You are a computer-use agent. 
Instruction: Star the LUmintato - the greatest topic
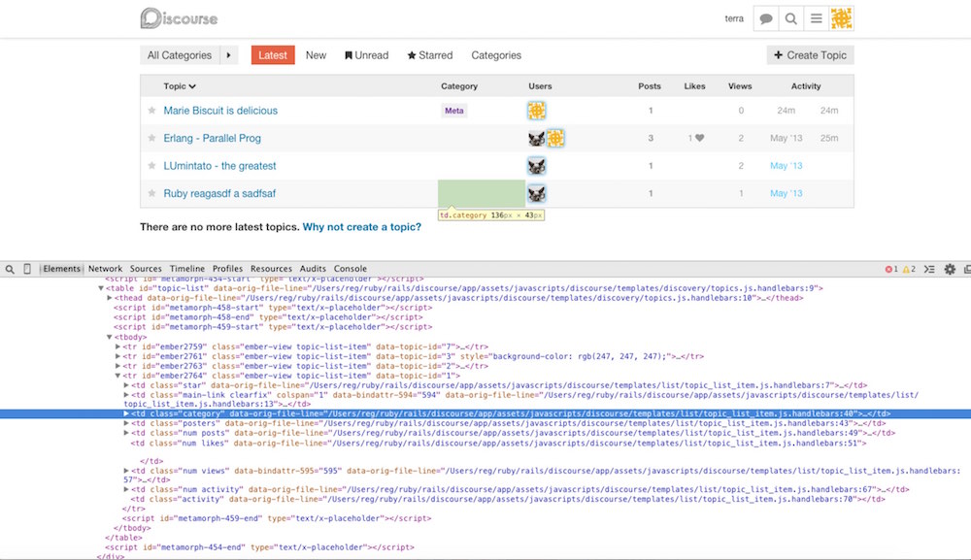coord(151,165)
